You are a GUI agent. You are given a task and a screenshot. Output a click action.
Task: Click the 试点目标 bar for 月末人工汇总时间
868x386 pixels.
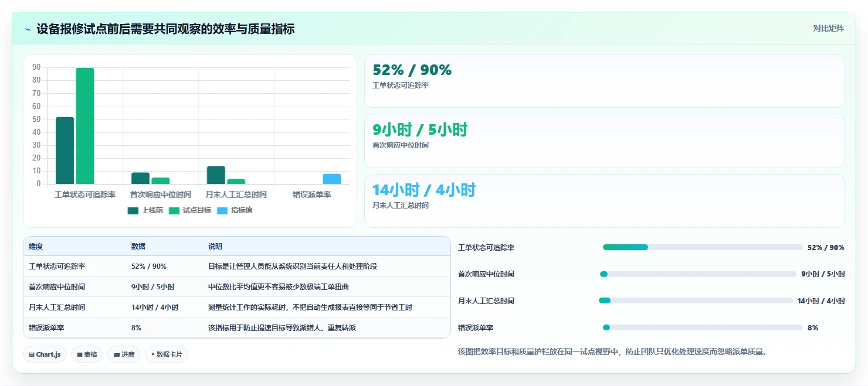[x=236, y=182]
